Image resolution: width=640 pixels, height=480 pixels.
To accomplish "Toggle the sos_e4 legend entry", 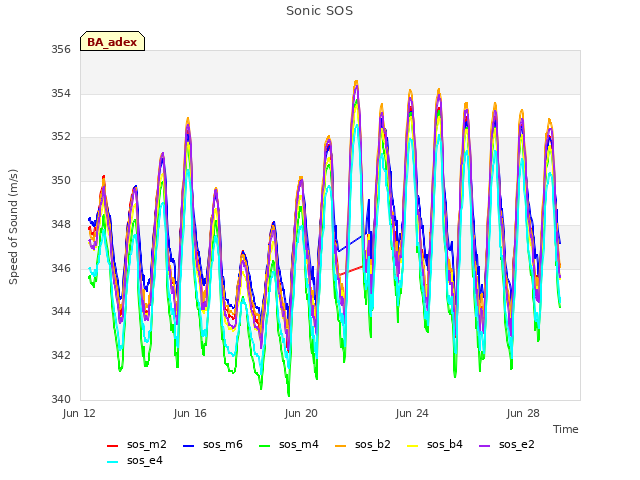I will [x=135, y=460].
